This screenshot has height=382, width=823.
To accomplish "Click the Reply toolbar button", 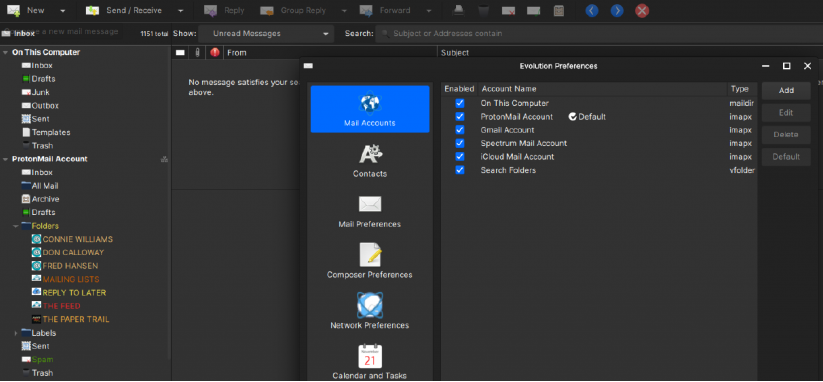I will [224, 10].
